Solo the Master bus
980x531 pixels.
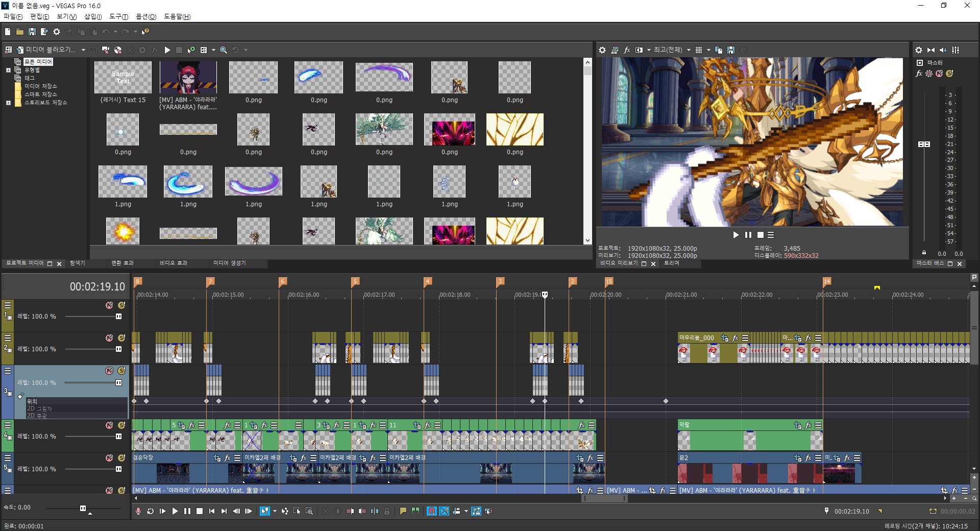tap(949, 74)
